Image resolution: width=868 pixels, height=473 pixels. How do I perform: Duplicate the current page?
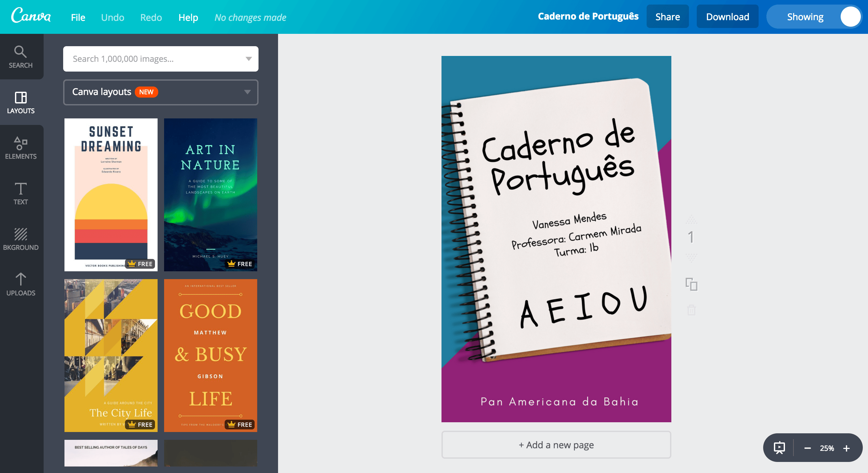(x=692, y=284)
